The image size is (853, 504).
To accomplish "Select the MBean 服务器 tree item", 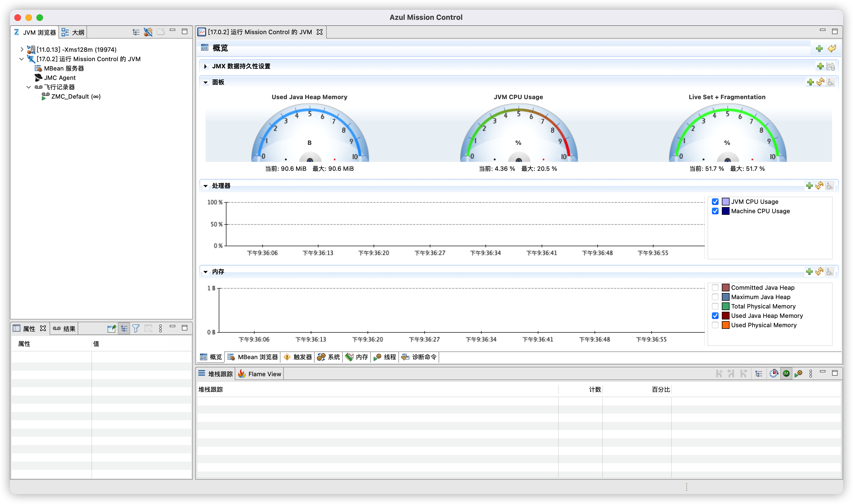I will pyautogui.click(x=60, y=68).
